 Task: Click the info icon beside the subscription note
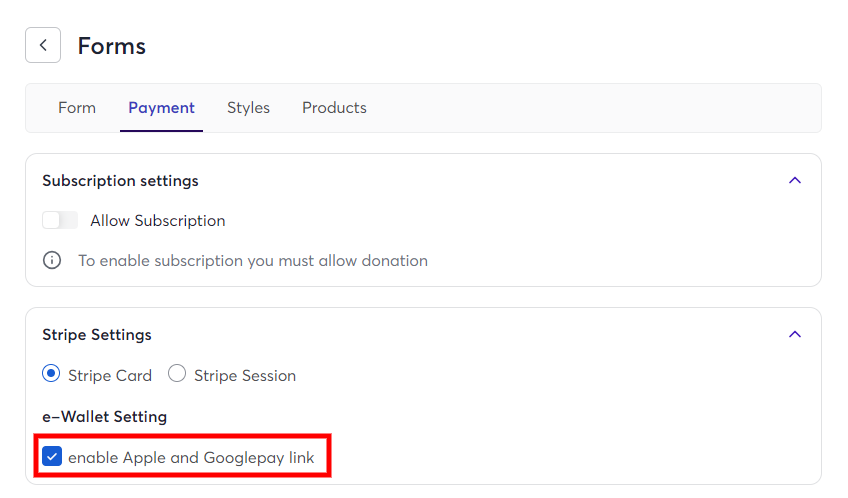[x=52, y=260]
